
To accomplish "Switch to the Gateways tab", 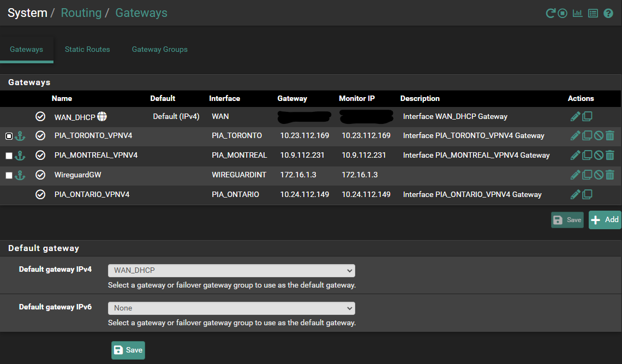I will tap(27, 49).
